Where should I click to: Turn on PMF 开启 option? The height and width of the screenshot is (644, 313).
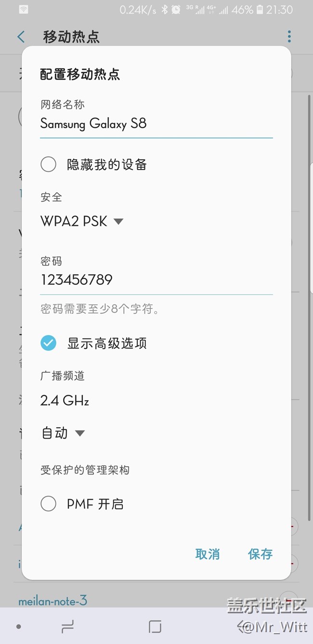point(48,504)
